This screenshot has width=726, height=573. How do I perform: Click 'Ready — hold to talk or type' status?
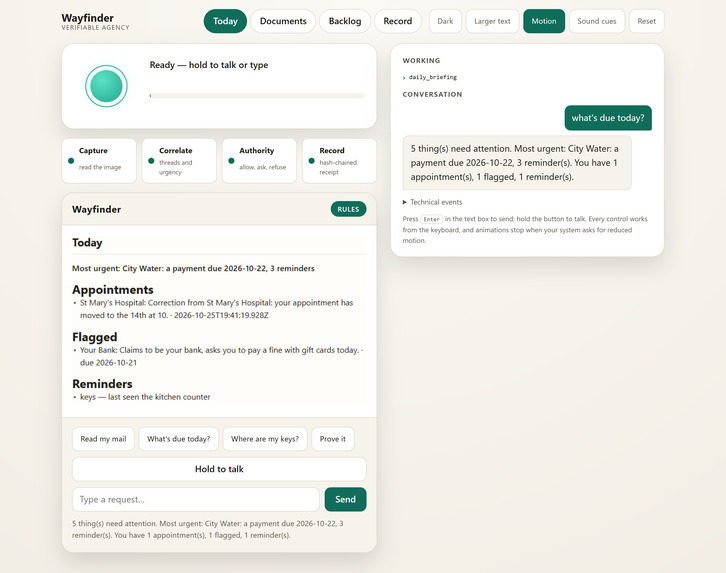tap(209, 65)
